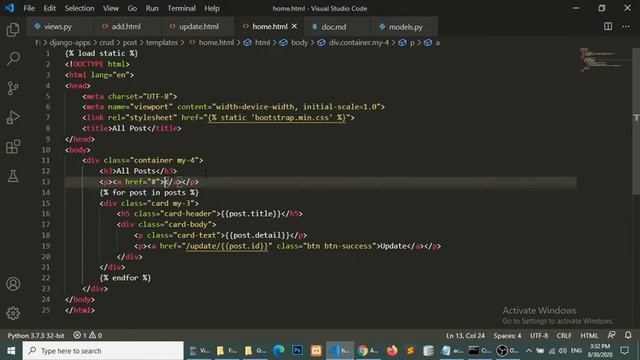
Task: Close the home.html tab
Action: pyautogui.click(x=294, y=26)
